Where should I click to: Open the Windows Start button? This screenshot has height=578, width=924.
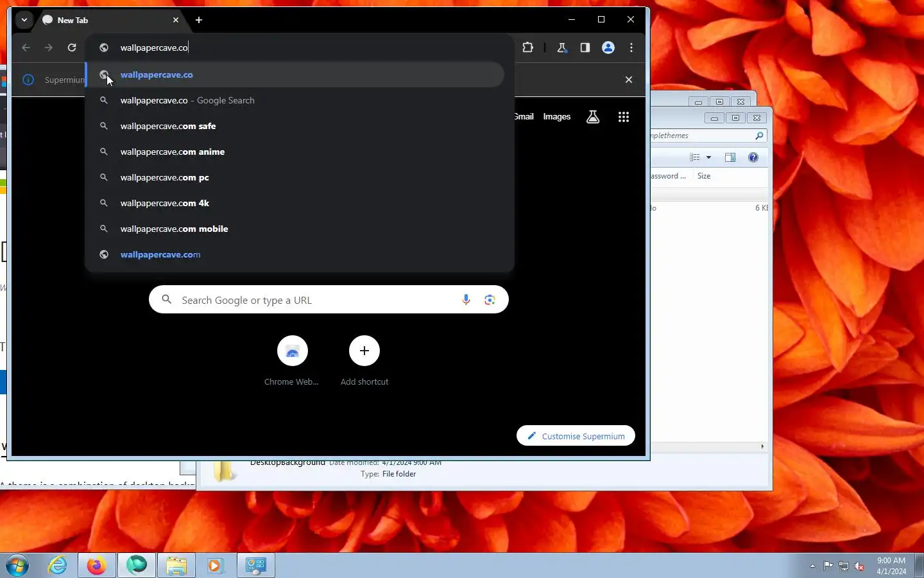[x=17, y=566]
